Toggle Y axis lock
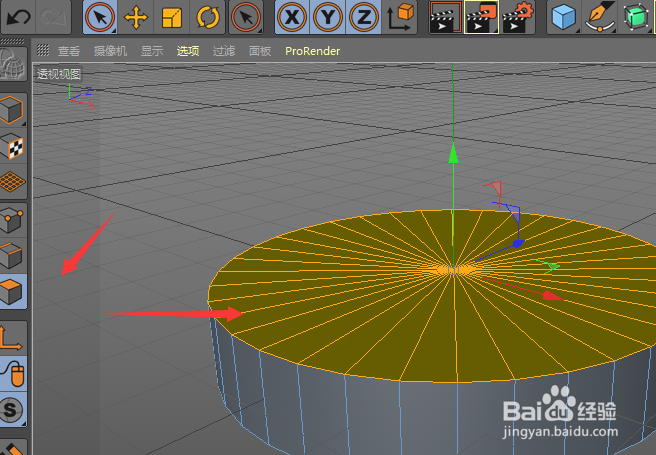Viewport: 656px width, 455px height. point(328,18)
